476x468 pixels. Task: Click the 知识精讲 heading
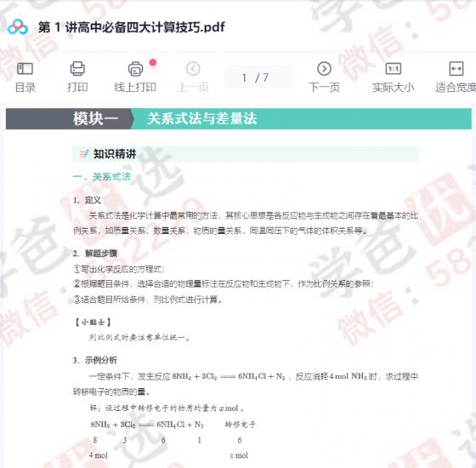click(115, 154)
